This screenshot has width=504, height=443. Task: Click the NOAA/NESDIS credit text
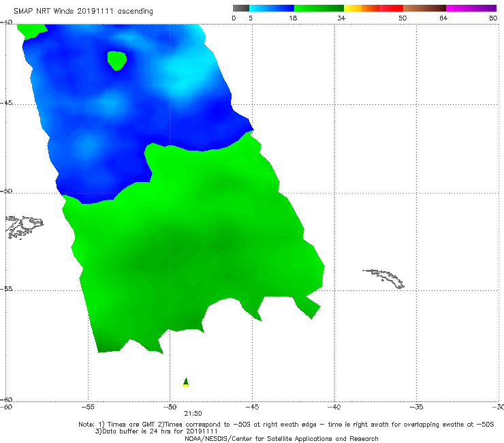coord(281,438)
